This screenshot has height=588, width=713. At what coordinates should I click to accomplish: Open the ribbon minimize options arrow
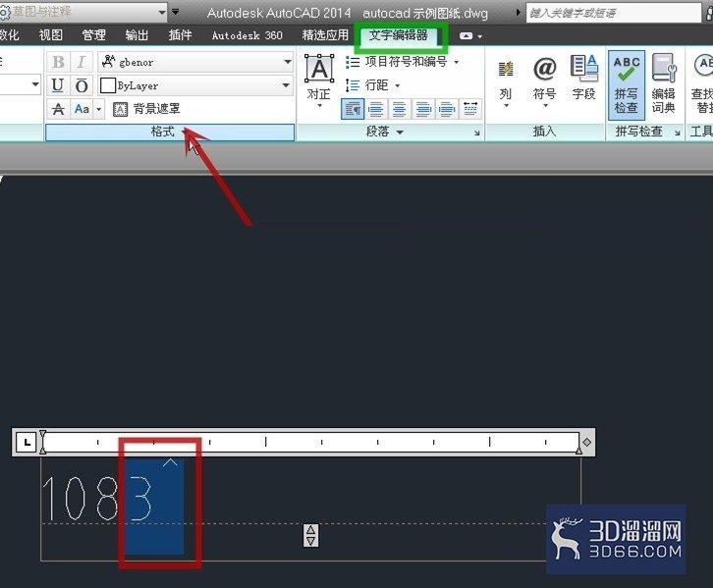(x=479, y=36)
